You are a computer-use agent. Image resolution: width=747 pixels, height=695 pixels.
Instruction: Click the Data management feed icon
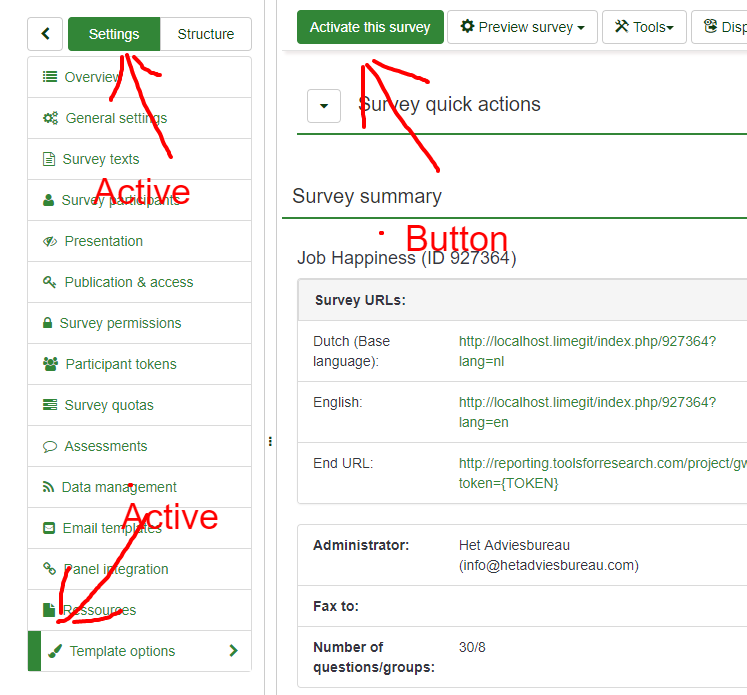coord(48,487)
